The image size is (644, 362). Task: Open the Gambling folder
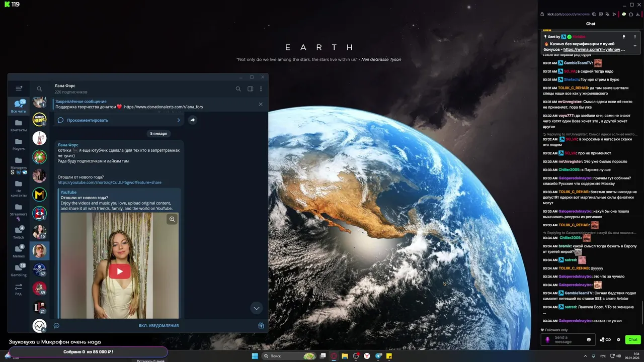click(x=19, y=270)
